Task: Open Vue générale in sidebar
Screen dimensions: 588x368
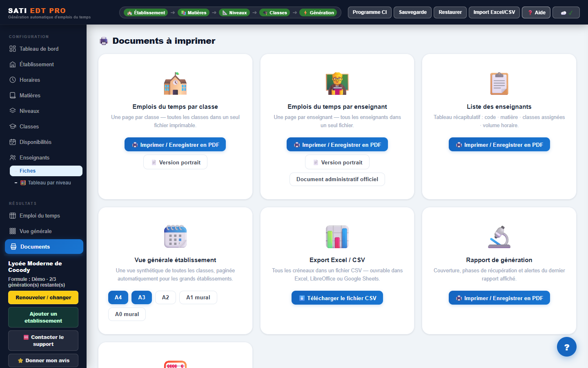Action: 44,231
